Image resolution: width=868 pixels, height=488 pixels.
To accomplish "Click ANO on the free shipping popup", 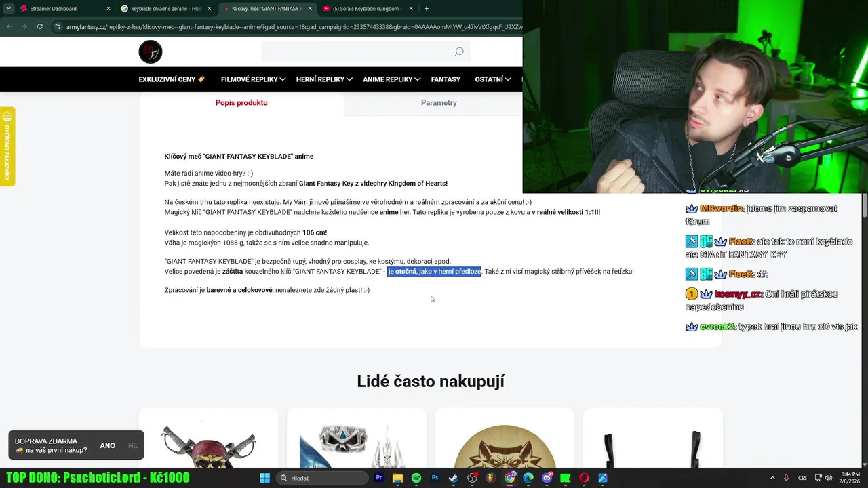I will (x=107, y=445).
